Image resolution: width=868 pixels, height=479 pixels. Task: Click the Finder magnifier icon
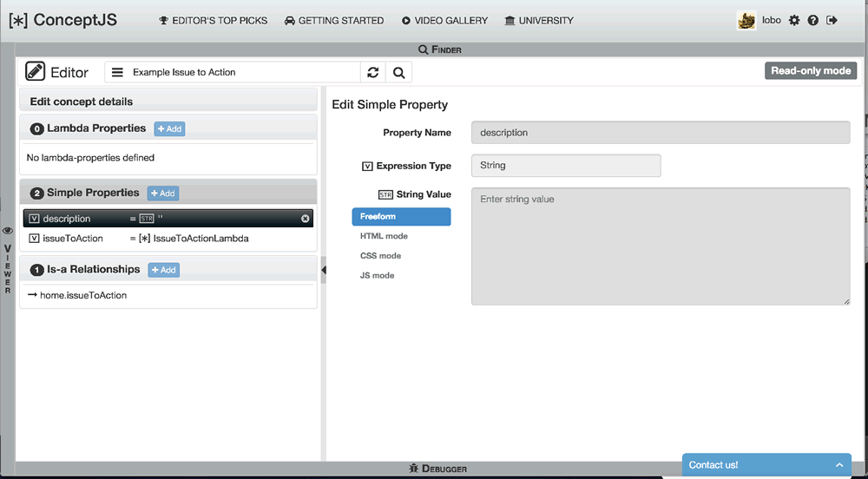coord(423,49)
